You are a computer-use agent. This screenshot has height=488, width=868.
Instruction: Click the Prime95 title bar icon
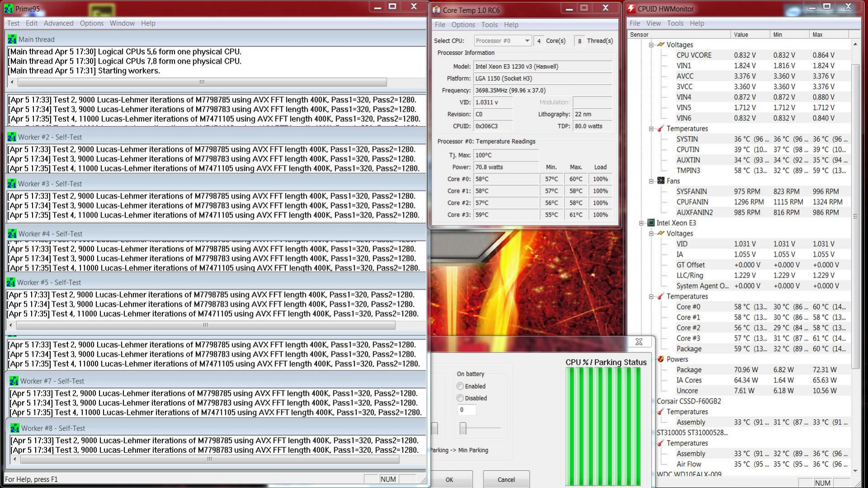[8, 9]
